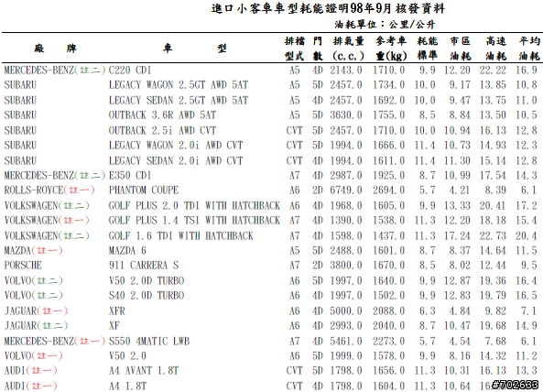Select 'LEGACY SEDAN 2.0i AWD CVT' text
This screenshot has height=392, width=543.
pos(176,160)
